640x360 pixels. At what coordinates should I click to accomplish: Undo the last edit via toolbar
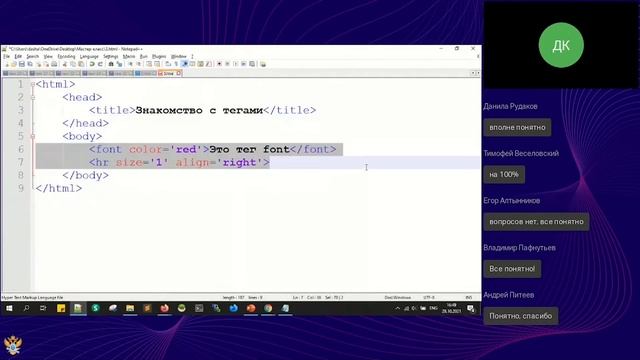92,64
